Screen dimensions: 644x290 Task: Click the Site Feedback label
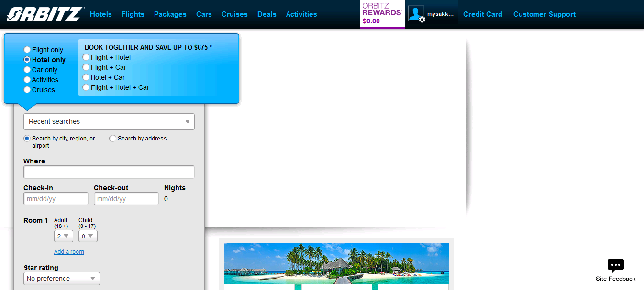(615, 279)
